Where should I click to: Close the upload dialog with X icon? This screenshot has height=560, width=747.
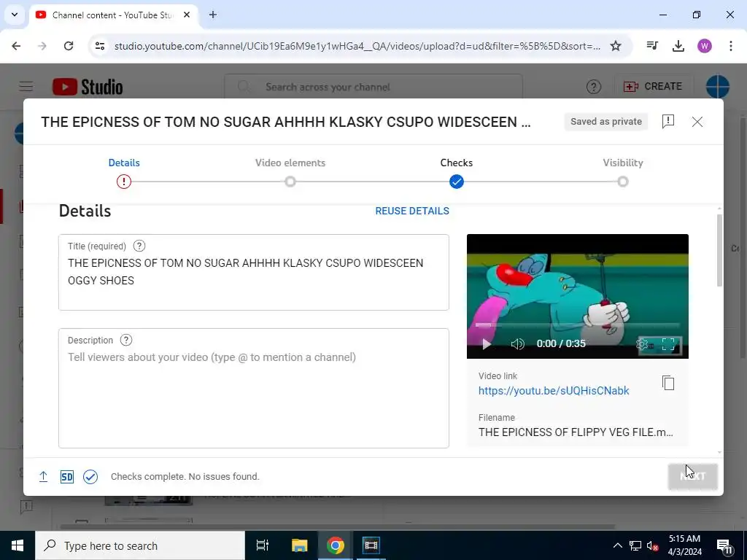coord(697,122)
